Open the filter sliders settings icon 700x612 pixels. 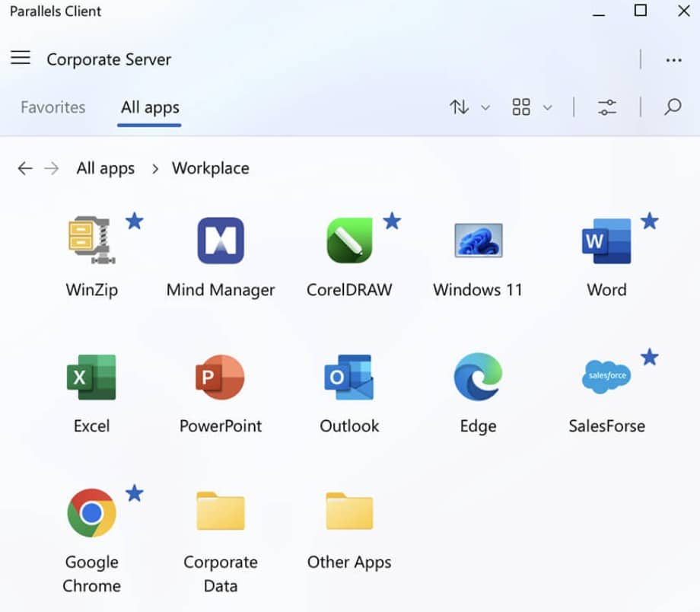pos(607,107)
